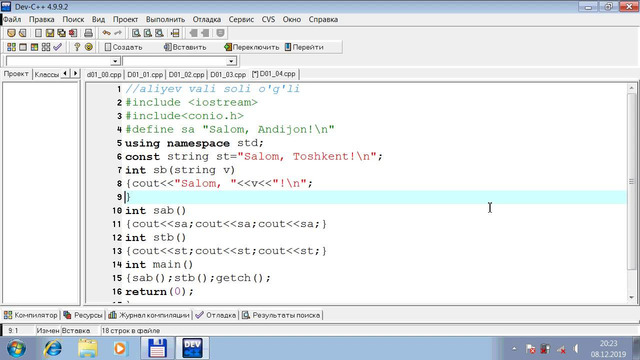Click the Undo arrow icon

point(107,33)
